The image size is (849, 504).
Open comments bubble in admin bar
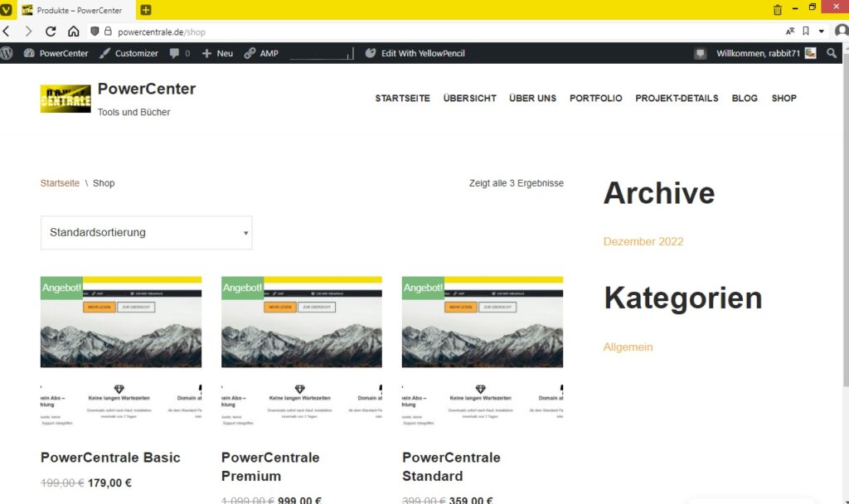tap(180, 53)
